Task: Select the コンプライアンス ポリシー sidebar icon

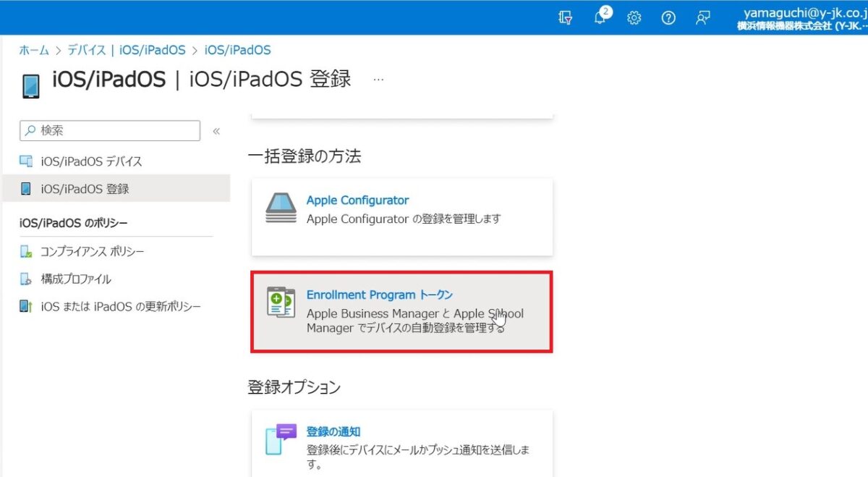Action: tap(27, 251)
